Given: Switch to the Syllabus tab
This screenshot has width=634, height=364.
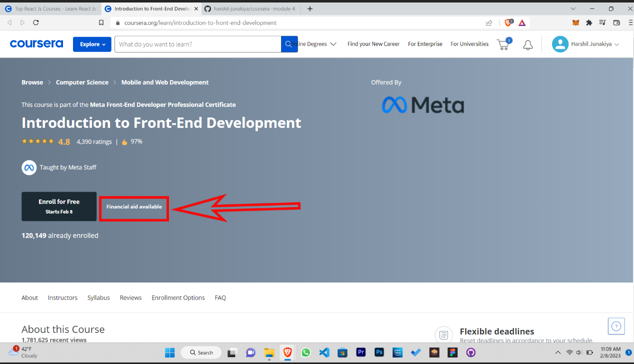Looking at the screenshot, I should click(98, 297).
